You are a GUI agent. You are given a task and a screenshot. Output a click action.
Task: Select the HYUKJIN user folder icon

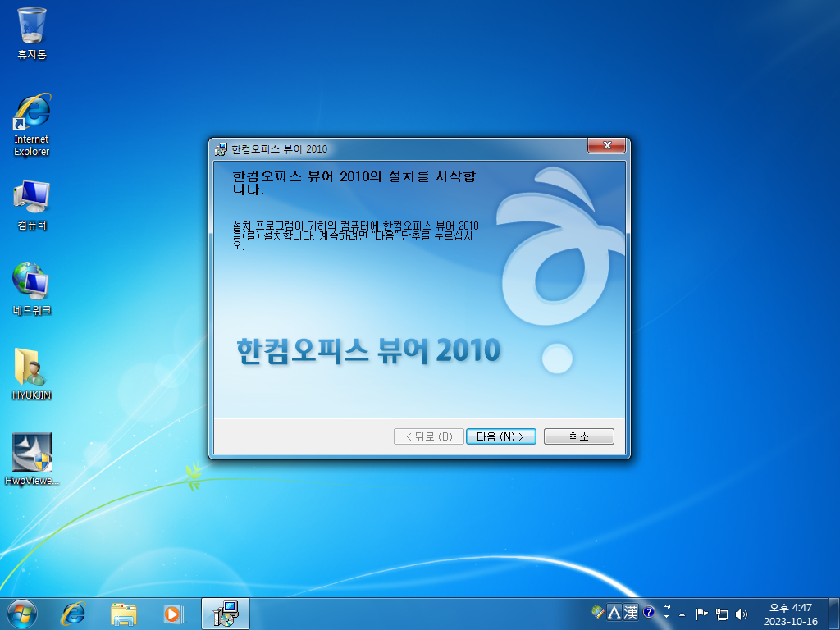[32, 374]
